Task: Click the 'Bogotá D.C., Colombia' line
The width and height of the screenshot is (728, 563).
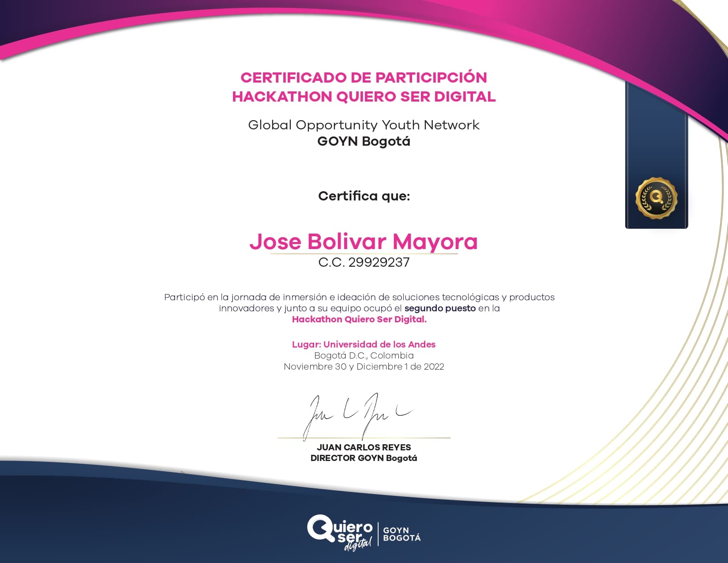Action: point(364,355)
